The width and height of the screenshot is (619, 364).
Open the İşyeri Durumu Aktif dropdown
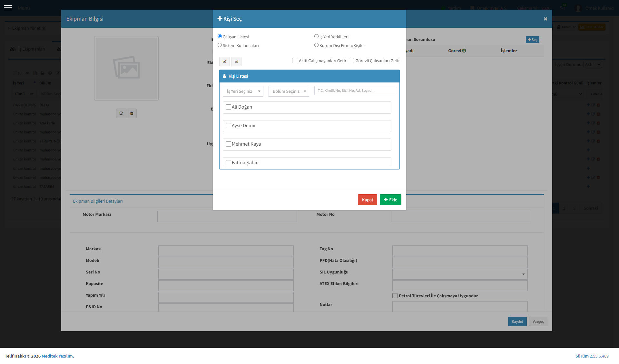tap(593, 64)
